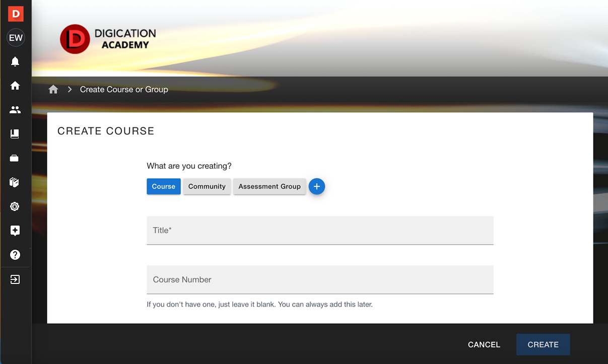Click the orange Digication D logo icon
The width and height of the screenshot is (608, 364).
pyautogui.click(x=16, y=14)
